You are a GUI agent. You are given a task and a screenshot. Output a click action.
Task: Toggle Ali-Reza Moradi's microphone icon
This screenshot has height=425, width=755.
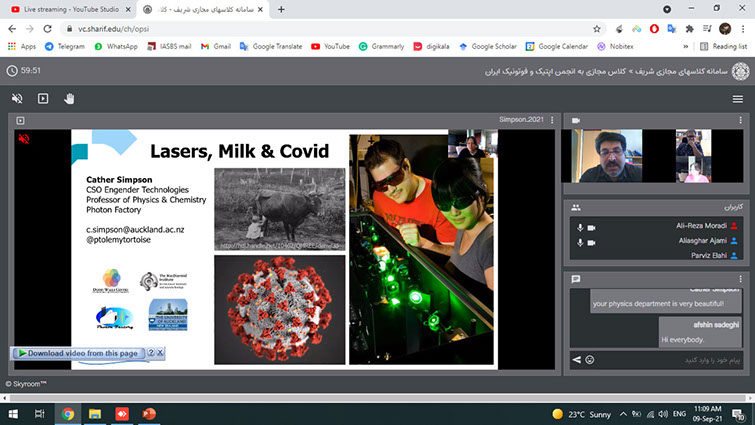580,227
